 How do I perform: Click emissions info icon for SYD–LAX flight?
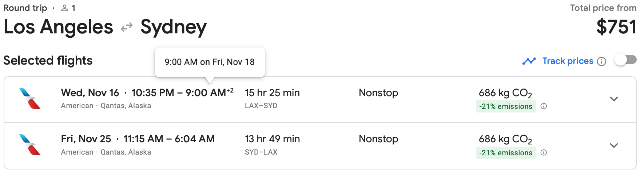pos(544,153)
